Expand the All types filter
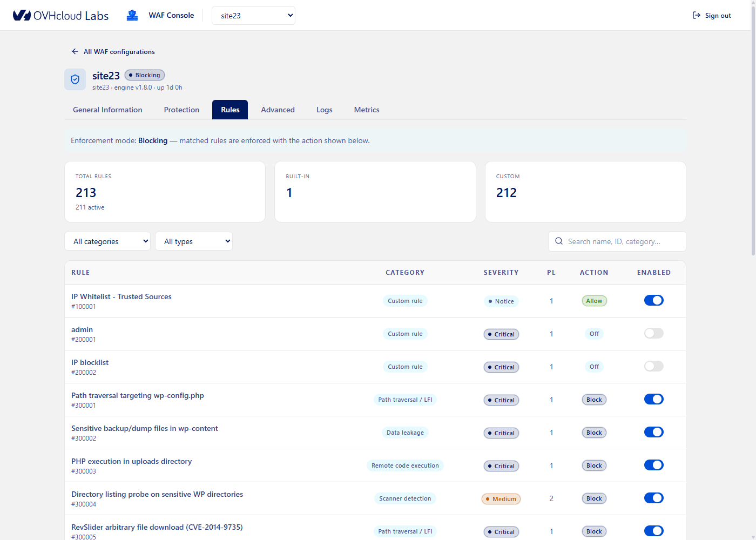This screenshot has width=756, height=540. click(x=194, y=241)
